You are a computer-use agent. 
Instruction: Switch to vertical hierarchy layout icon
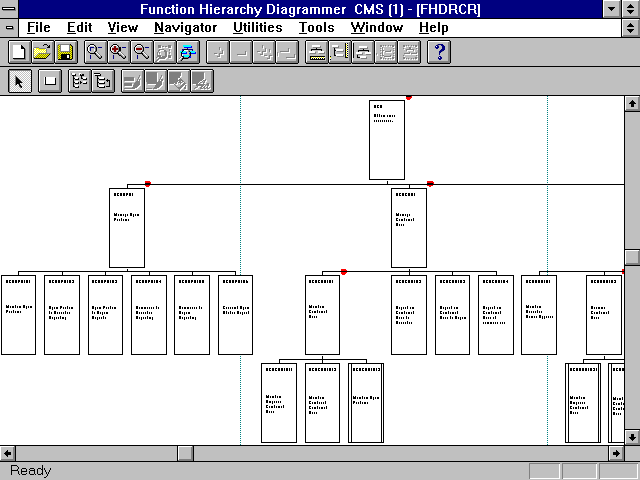[102, 82]
